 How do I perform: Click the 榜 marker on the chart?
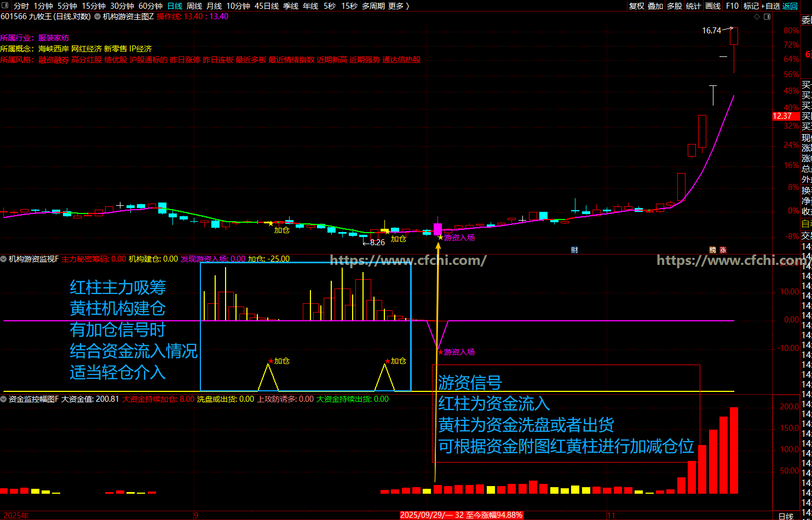click(x=713, y=250)
